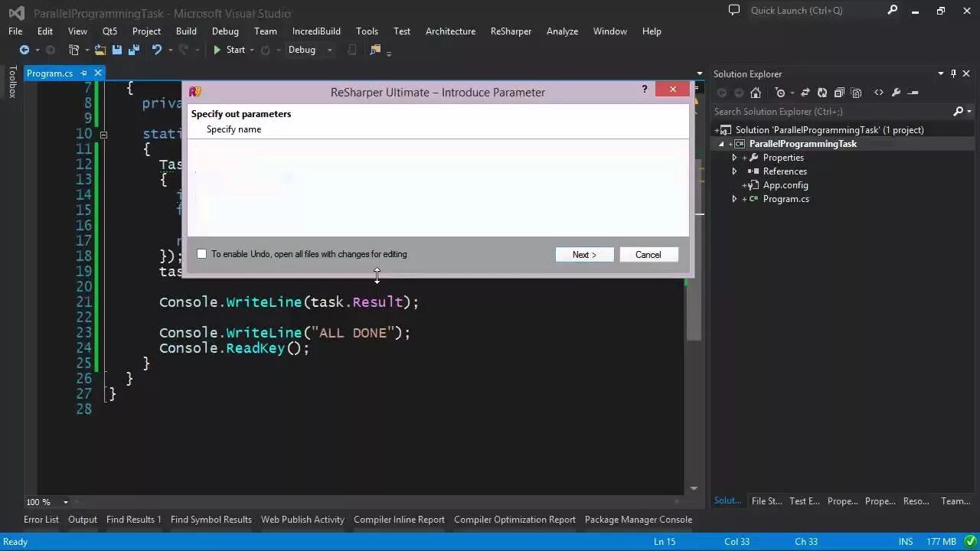The height and width of the screenshot is (551, 980).
Task: Open the ReSharper menu
Action: tap(511, 31)
